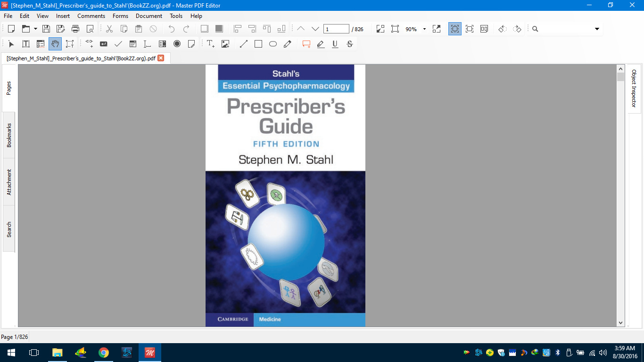Insert an image using the picture icon
Screen dimensions: 644x362
click(x=225, y=44)
